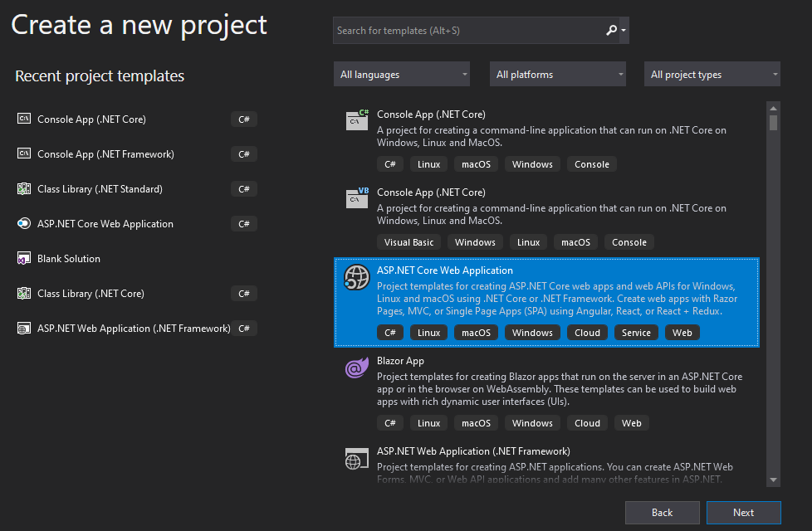Click the Service tag on ASP.NET Core template
The height and width of the screenshot is (531, 812).
click(x=636, y=333)
